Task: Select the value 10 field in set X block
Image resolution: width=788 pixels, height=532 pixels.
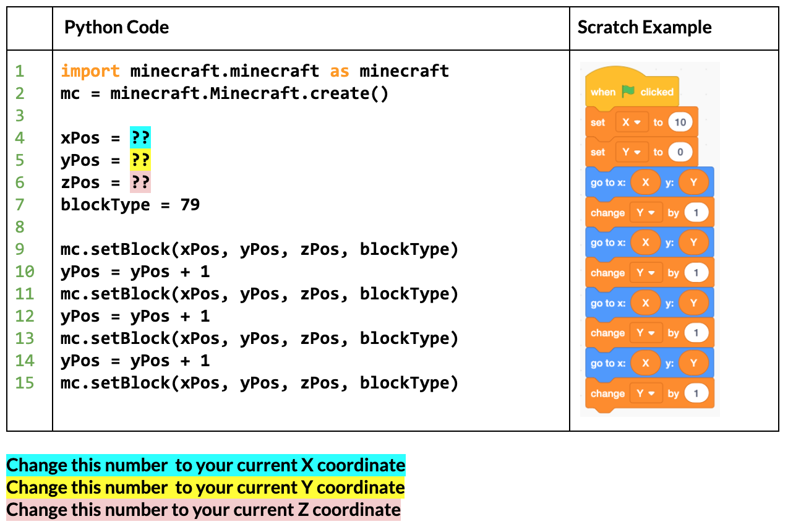Action: point(680,122)
